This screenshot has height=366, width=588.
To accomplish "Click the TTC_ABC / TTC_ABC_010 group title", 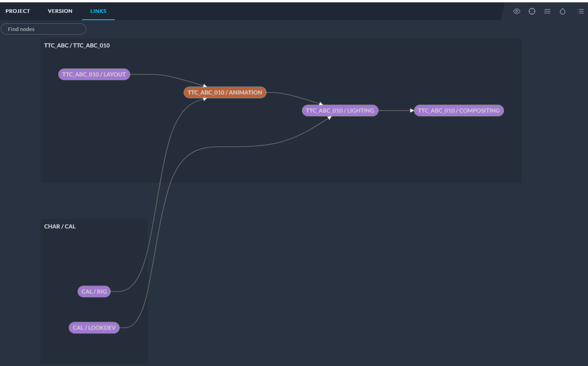I will pos(77,45).
